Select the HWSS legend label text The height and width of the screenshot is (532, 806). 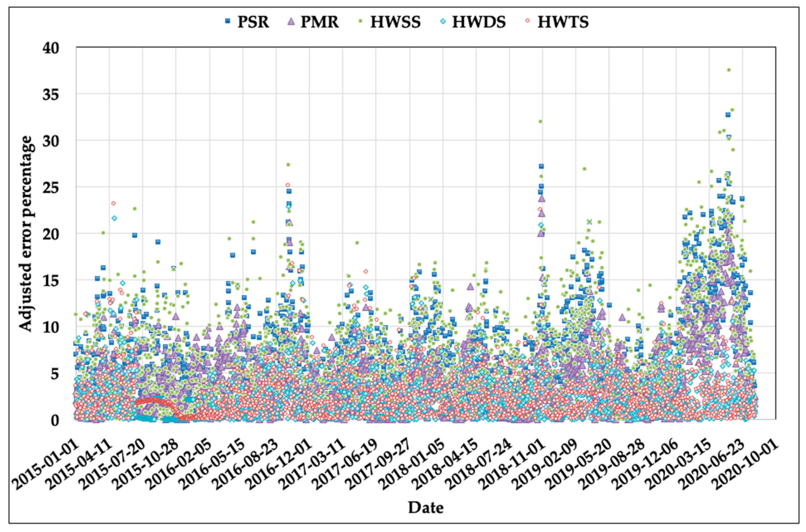(x=396, y=22)
